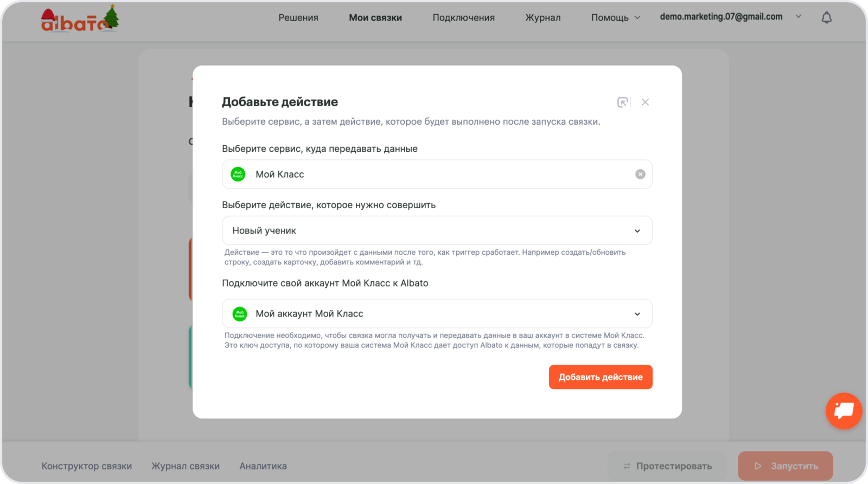
Task: Click the Albato logo
Action: pyautogui.click(x=79, y=20)
